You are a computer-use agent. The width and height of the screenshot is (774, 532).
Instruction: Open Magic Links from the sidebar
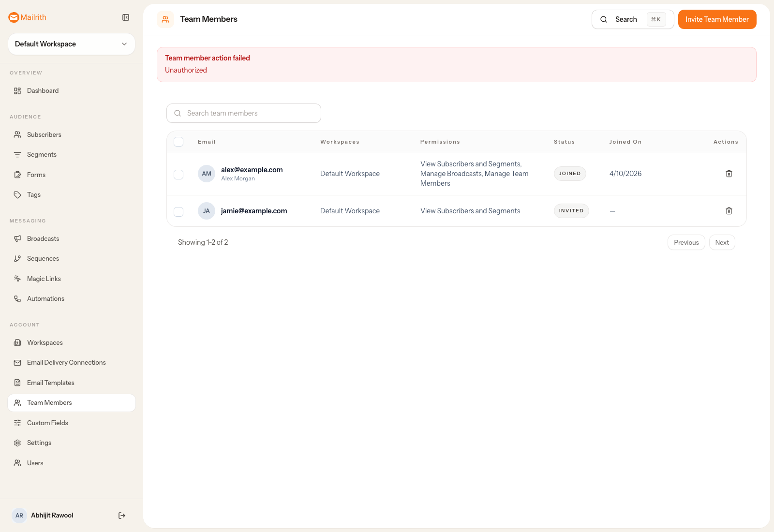pyautogui.click(x=44, y=279)
